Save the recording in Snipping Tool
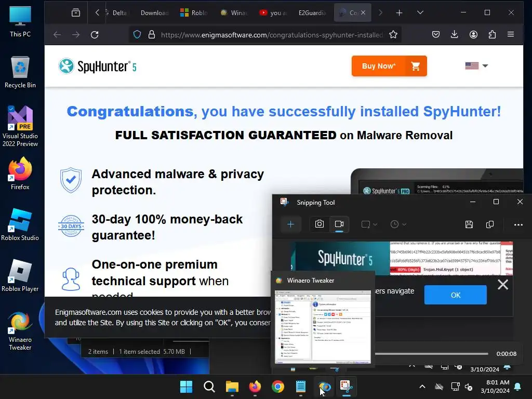 coord(469,224)
